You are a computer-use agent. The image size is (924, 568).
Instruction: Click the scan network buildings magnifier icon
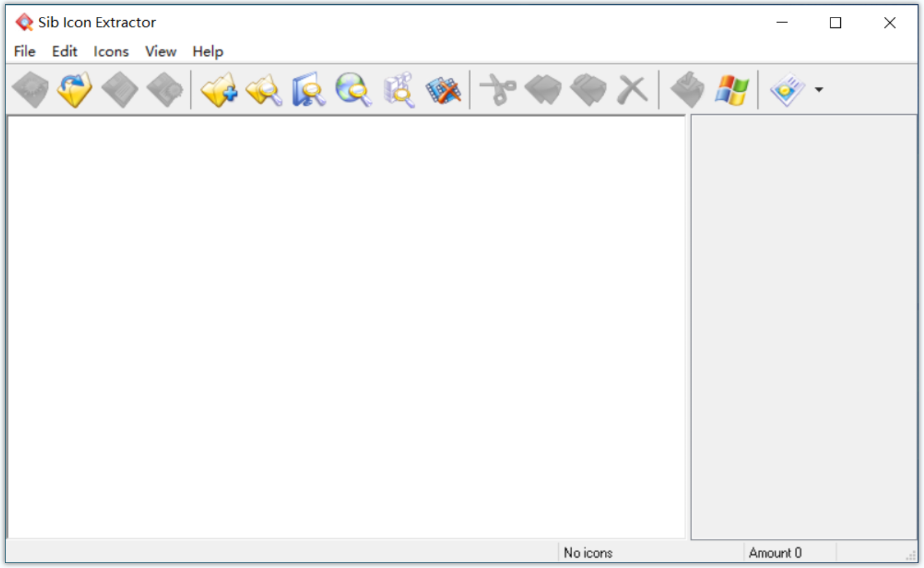point(399,90)
